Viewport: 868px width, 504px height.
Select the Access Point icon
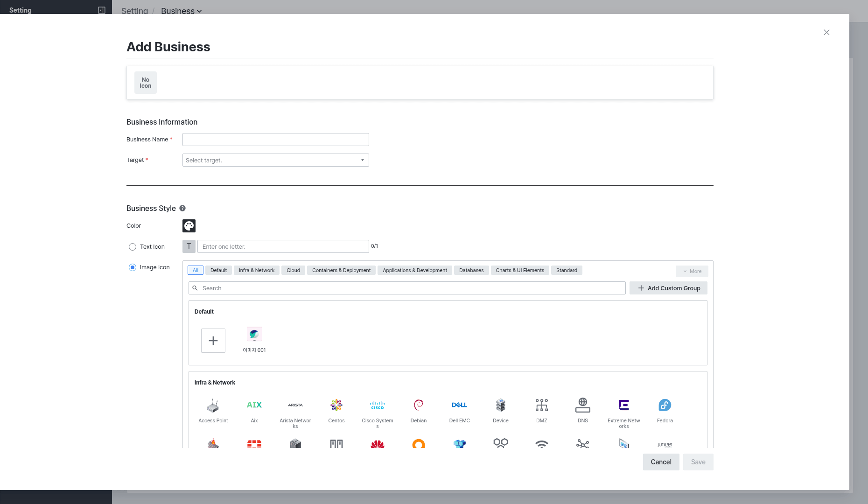(x=213, y=405)
